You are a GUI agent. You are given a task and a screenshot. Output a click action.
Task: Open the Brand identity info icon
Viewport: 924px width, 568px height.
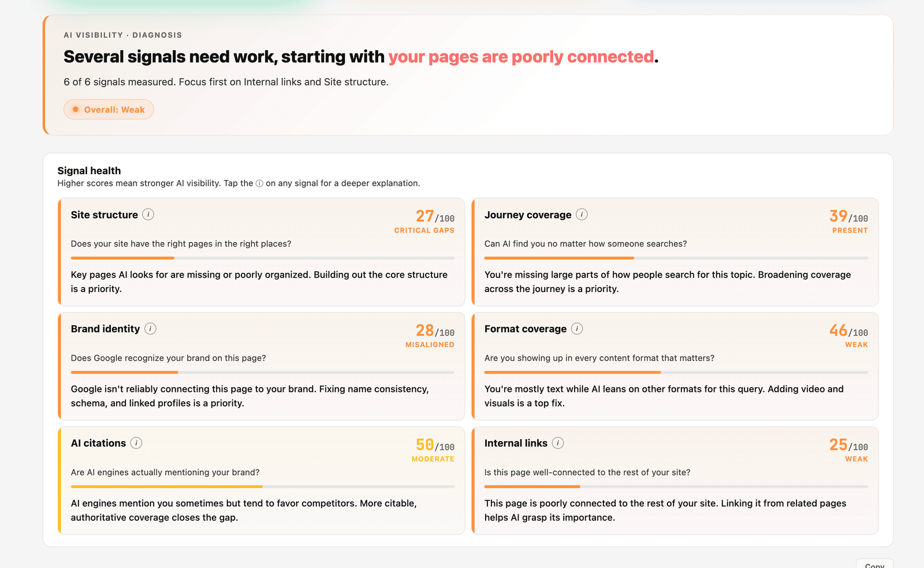[x=150, y=329]
